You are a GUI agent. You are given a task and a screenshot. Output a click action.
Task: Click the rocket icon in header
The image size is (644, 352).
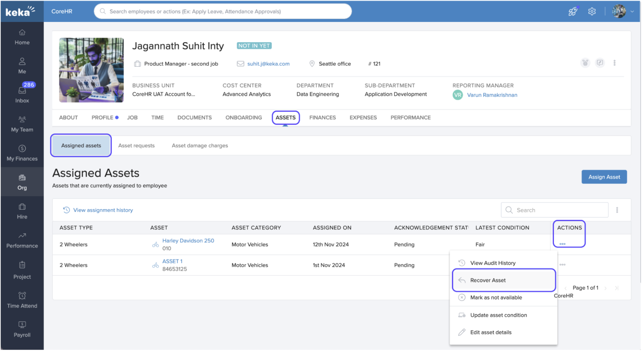[573, 12]
